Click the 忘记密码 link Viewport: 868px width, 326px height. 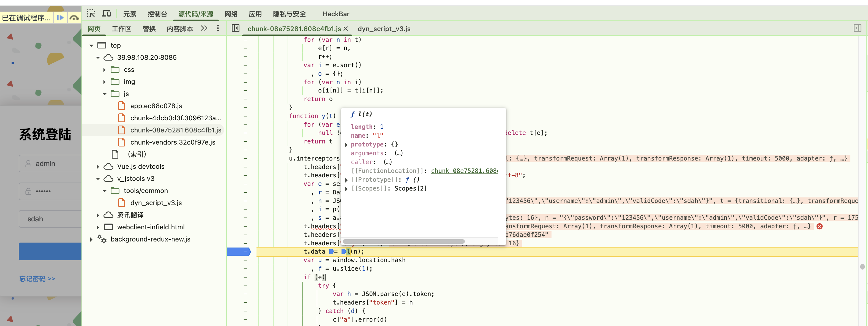pyautogui.click(x=37, y=278)
